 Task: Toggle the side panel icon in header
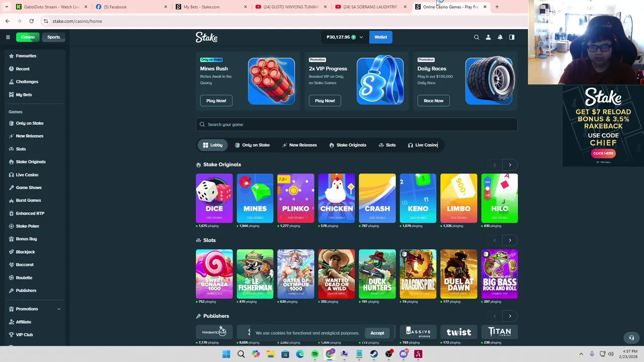[x=512, y=37]
